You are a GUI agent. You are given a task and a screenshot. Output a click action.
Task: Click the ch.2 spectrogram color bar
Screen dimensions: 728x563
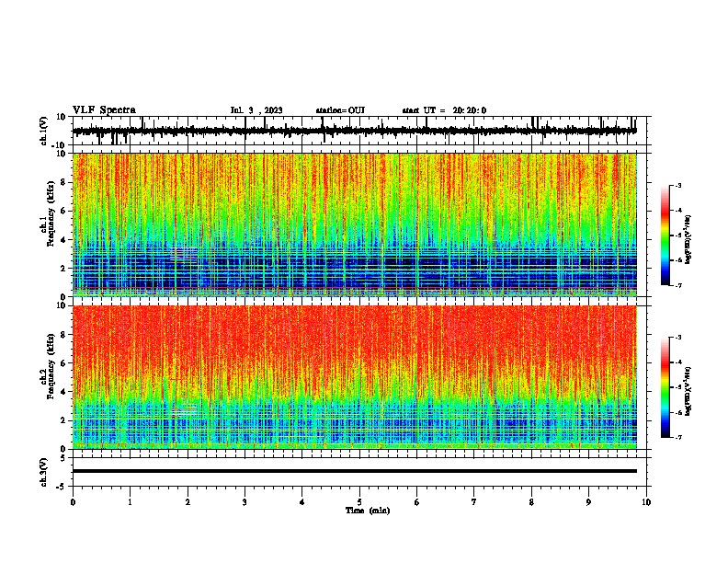click(665, 387)
